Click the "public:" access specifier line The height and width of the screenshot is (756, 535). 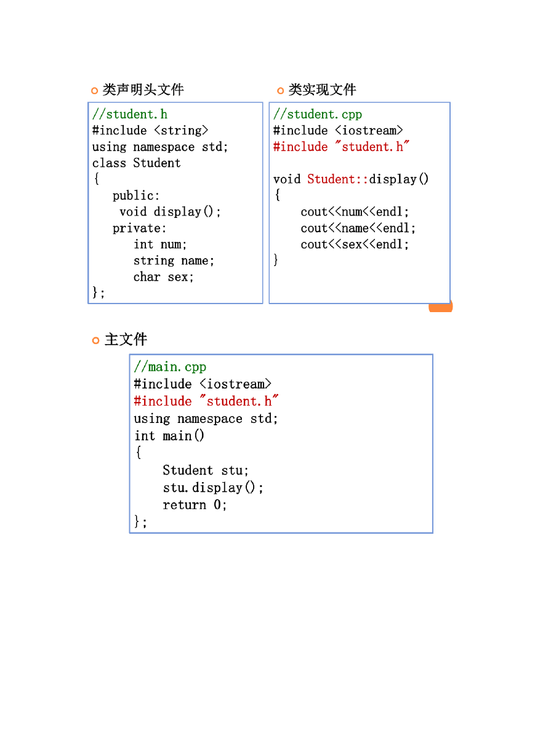[x=137, y=196]
